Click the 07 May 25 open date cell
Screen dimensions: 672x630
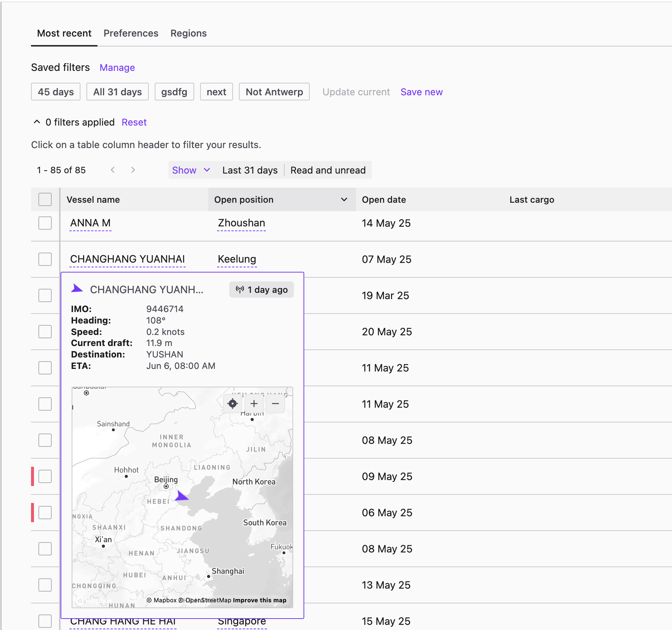pyautogui.click(x=387, y=259)
